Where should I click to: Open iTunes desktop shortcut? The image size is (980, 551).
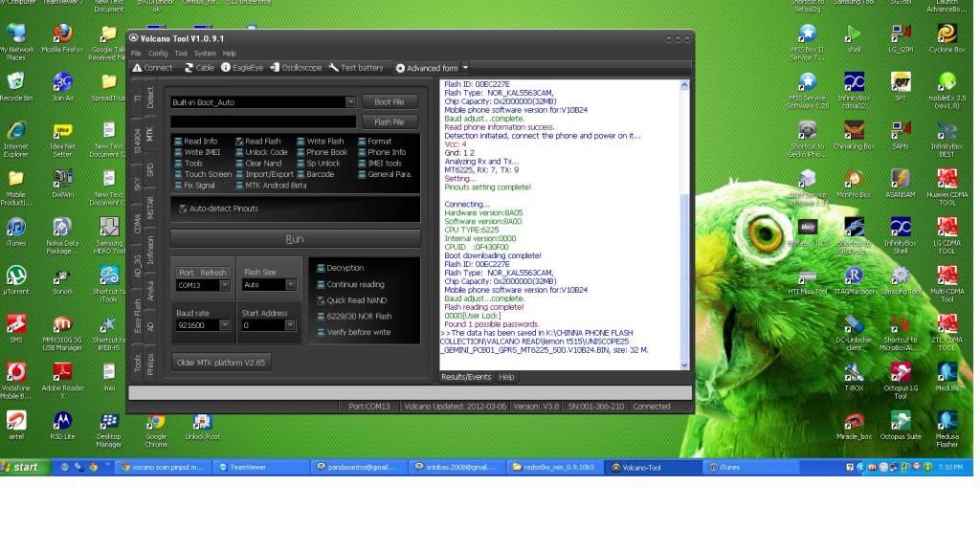point(15,231)
